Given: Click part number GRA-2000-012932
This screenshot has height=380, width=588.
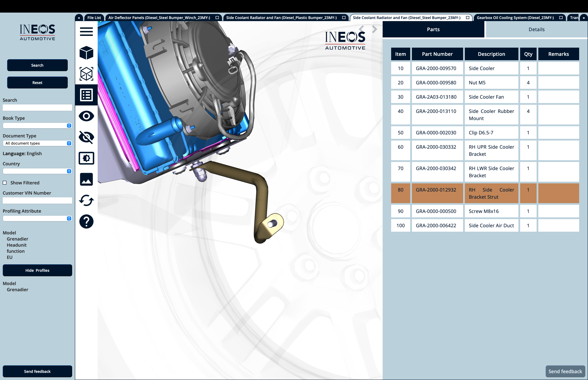Looking at the screenshot, I should pos(436,190).
